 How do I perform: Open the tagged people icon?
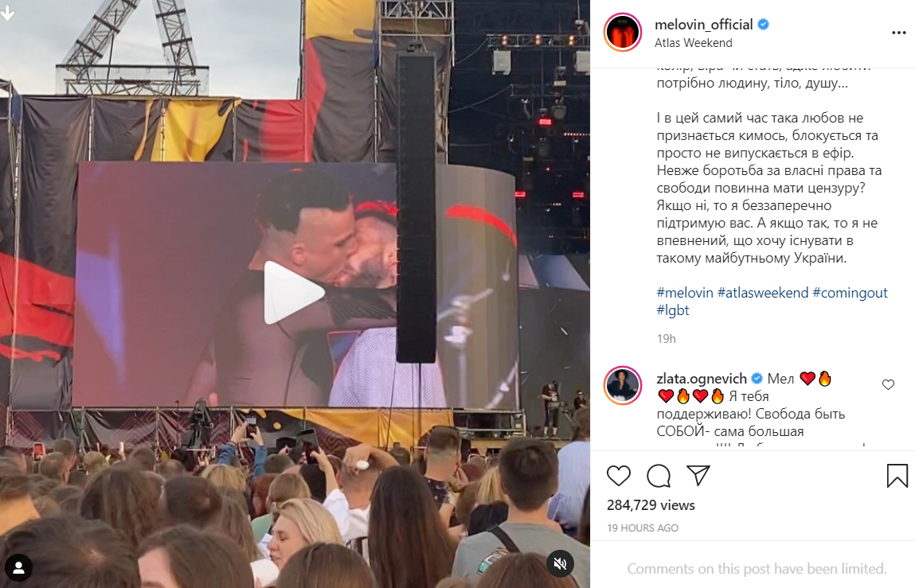click(x=18, y=567)
